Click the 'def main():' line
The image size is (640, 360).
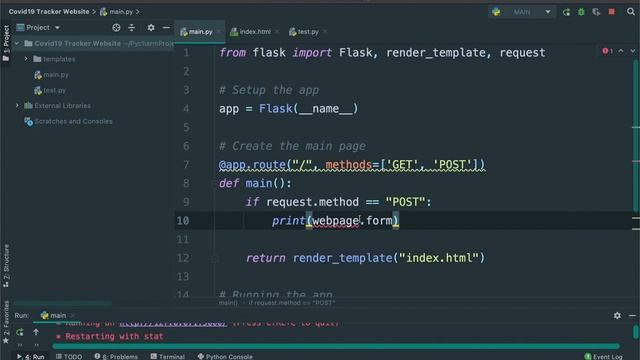[256, 183]
